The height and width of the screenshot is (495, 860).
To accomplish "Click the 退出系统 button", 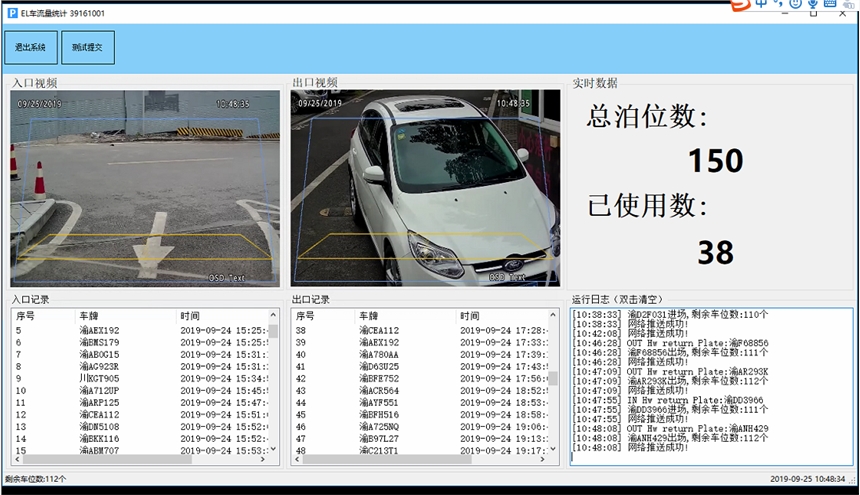I will [x=30, y=47].
